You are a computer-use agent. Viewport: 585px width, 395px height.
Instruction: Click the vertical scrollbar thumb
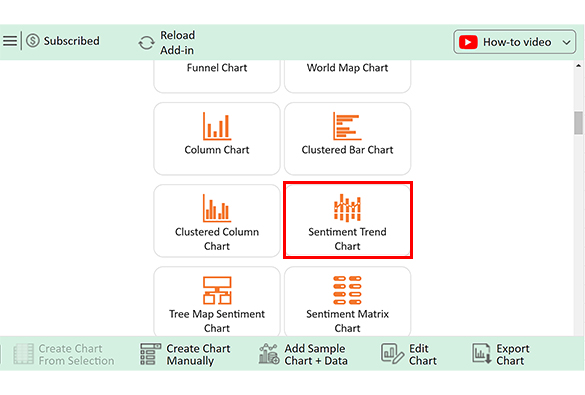[578, 123]
